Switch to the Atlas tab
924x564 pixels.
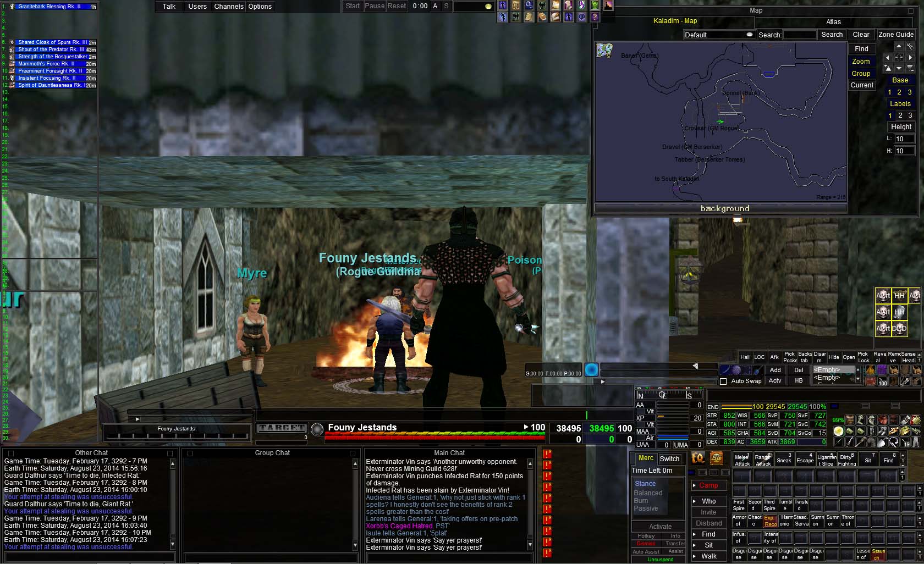click(833, 22)
